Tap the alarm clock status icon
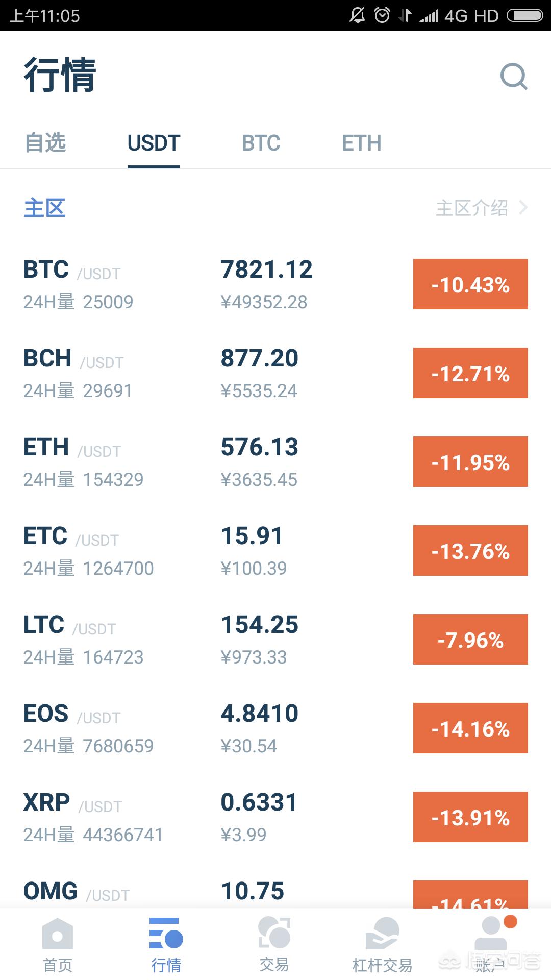 pos(382,15)
